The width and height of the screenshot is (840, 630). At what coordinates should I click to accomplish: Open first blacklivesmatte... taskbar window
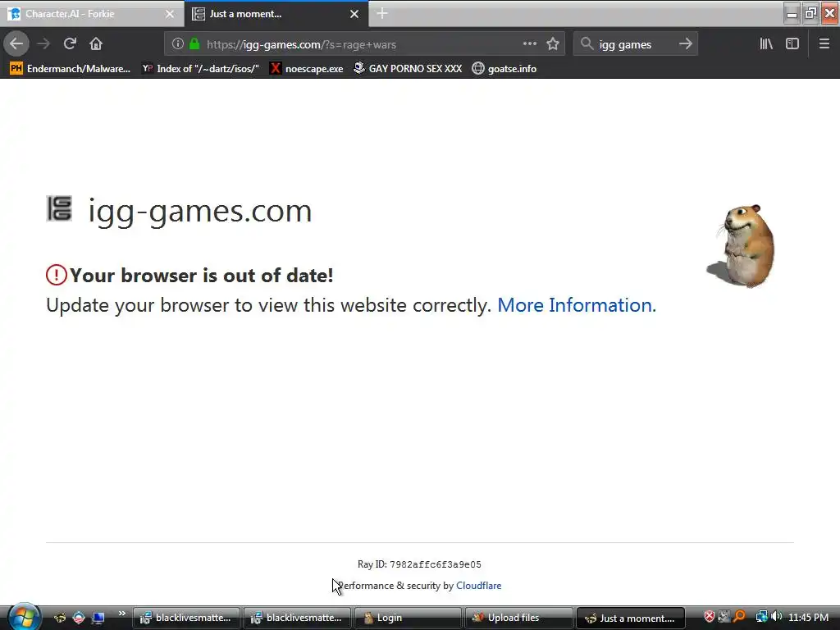click(x=186, y=618)
